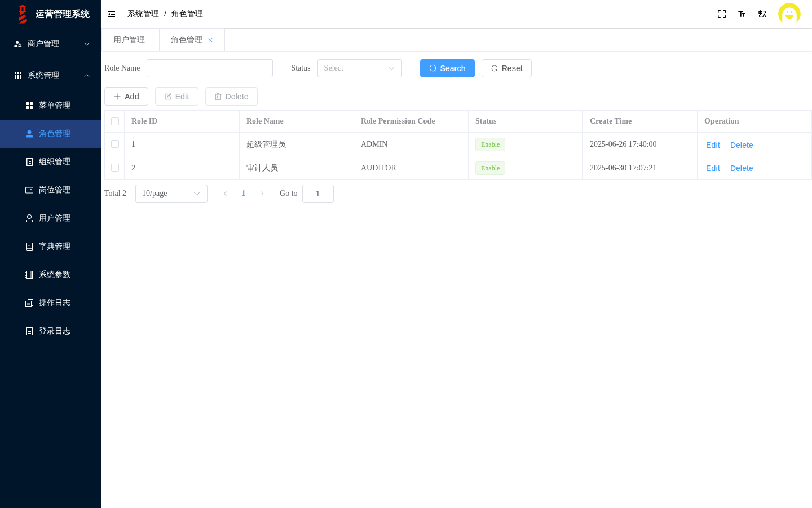Click the 系统管理 grid icon
The height and width of the screenshot is (508, 812).
[18, 76]
